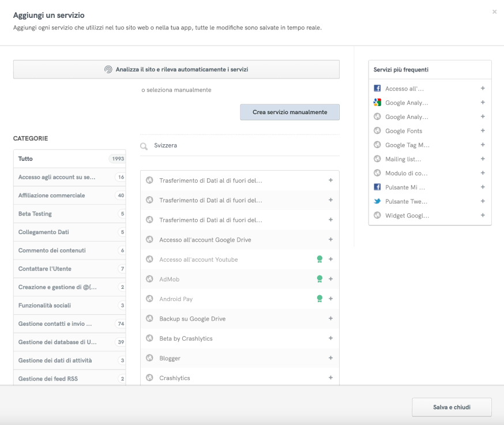Add Google Tag Manager via plus icon
504x425 pixels.
click(483, 145)
